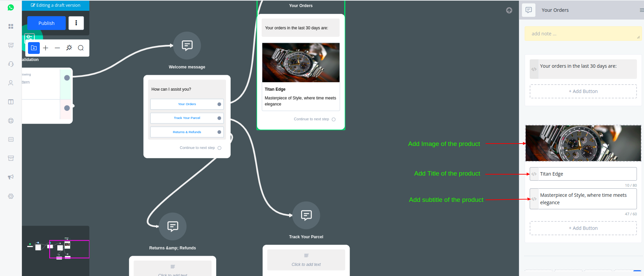Click the add-folder icon in canvas toolbar
The height and width of the screenshot is (276, 644).
(x=34, y=48)
